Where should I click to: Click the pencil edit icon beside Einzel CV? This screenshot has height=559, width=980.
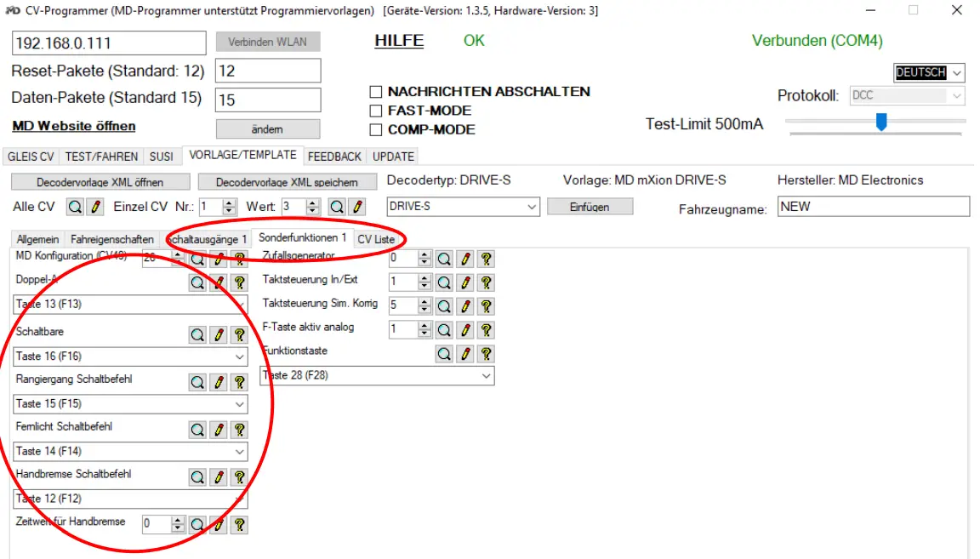point(358,207)
